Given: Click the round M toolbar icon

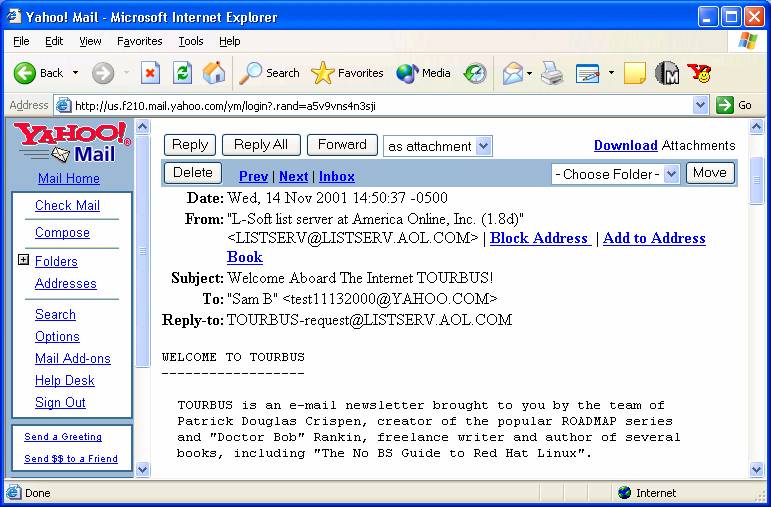Looking at the screenshot, I should [667, 73].
